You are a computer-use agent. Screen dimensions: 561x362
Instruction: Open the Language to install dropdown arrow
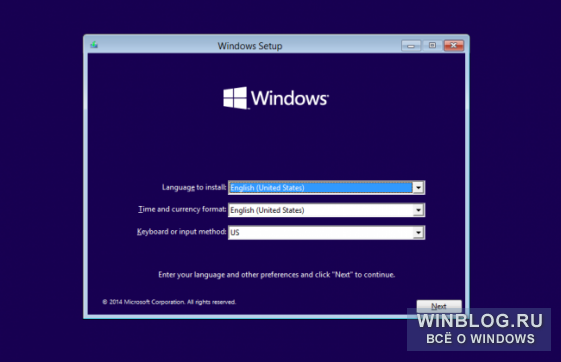418,187
